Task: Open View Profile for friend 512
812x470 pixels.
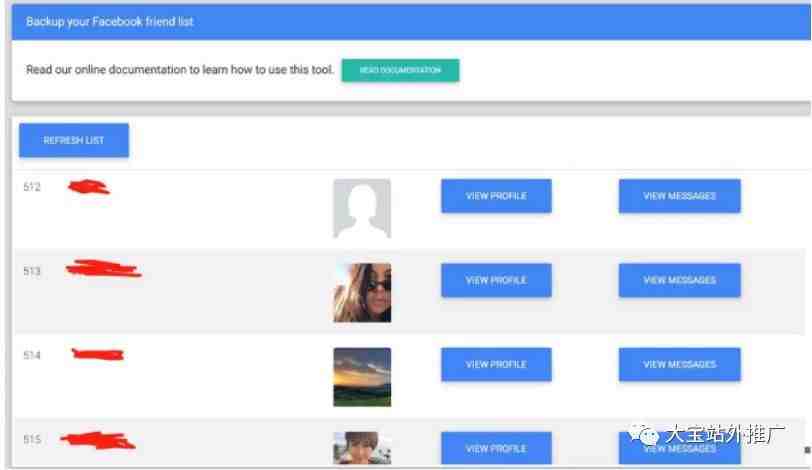Action: click(x=496, y=196)
